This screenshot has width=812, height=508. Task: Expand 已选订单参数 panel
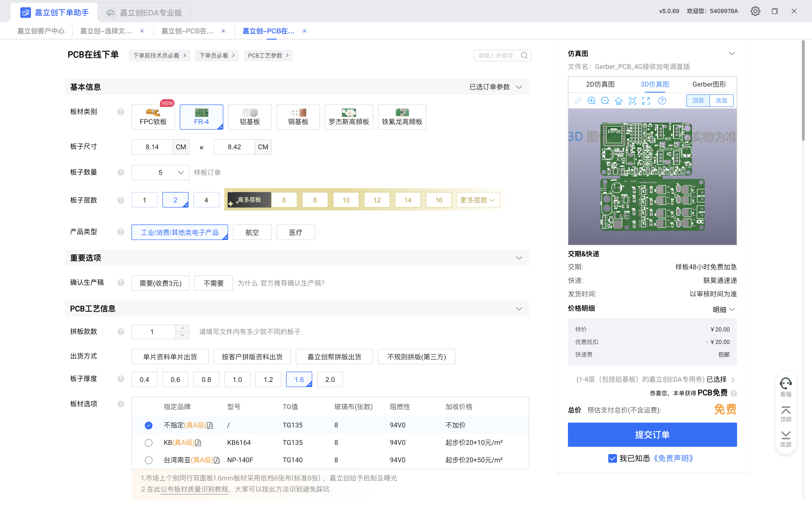point(496,87)
